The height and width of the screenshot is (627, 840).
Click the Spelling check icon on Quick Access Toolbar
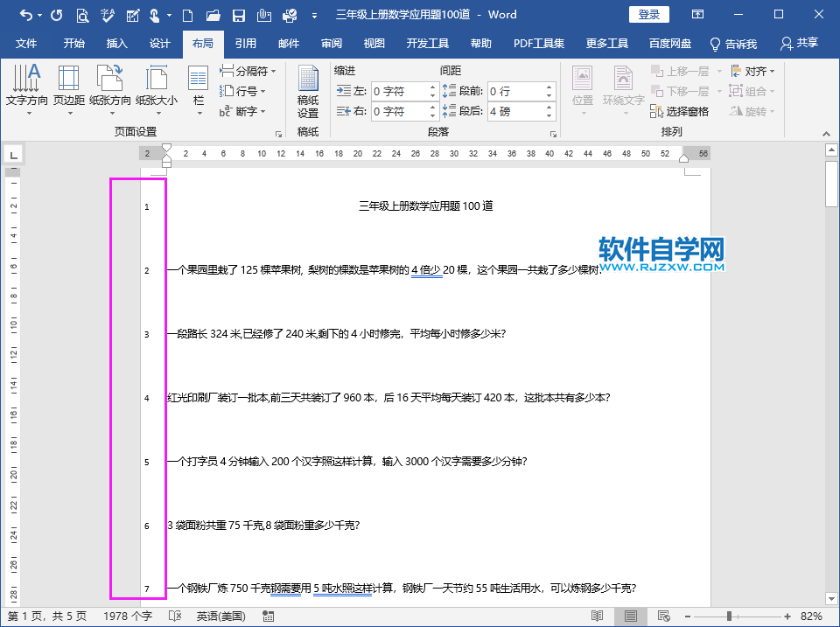click(106, 14)
